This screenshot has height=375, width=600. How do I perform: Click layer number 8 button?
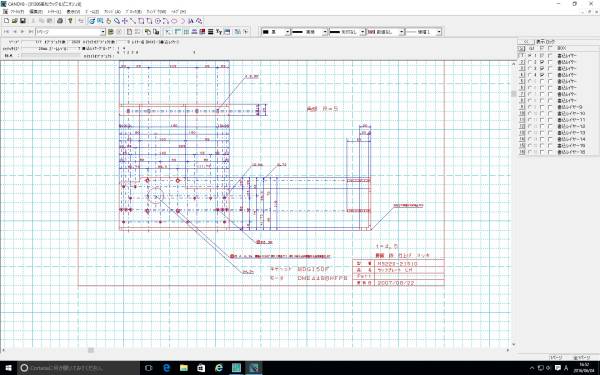(x=522, y=101)
